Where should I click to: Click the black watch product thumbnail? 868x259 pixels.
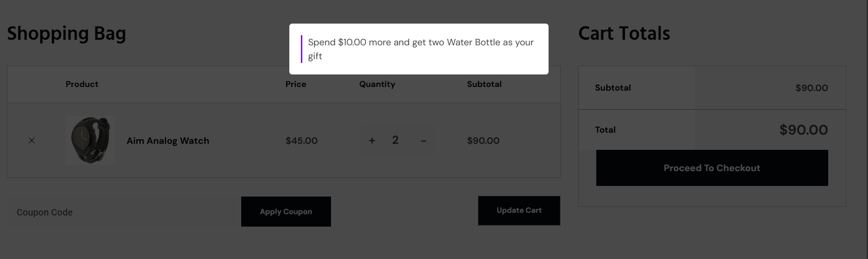tap(90, 140)
